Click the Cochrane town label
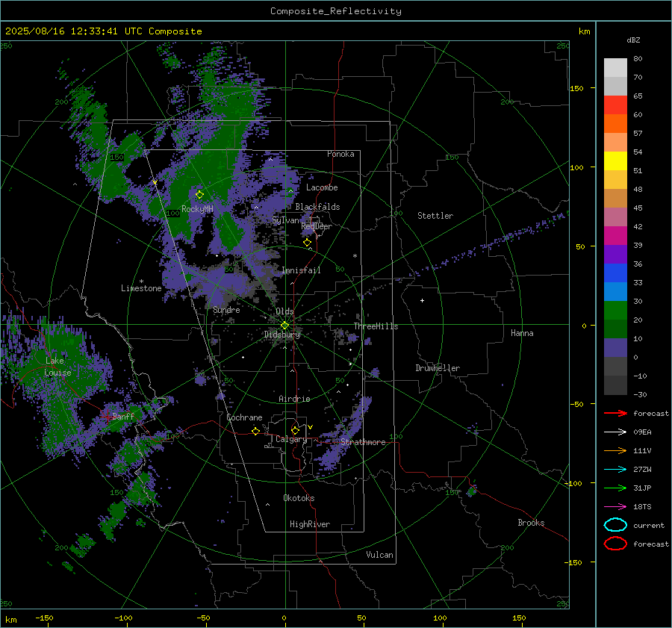 [x=244, y=417]
